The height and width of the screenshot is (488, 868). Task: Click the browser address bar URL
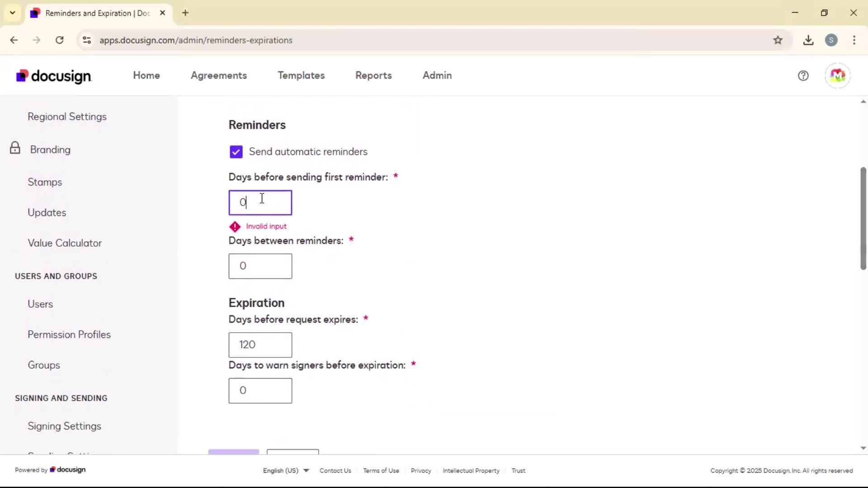(196, 40)
